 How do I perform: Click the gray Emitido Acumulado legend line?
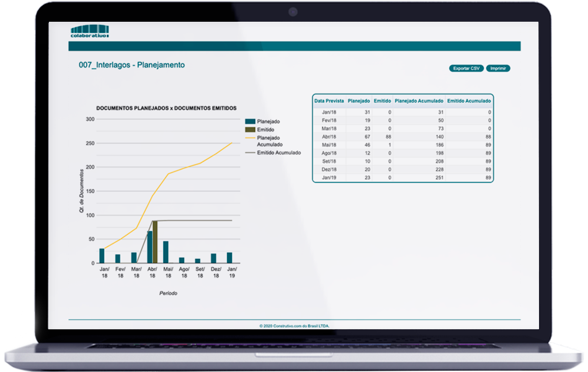click(250, 152)
